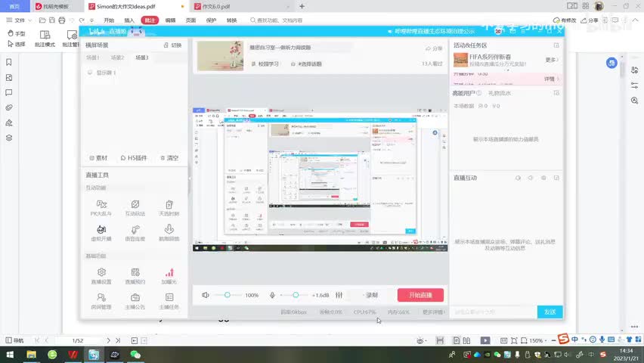
Task: Pop out the 直播互动 panel
Action: [x=556, y=178]
